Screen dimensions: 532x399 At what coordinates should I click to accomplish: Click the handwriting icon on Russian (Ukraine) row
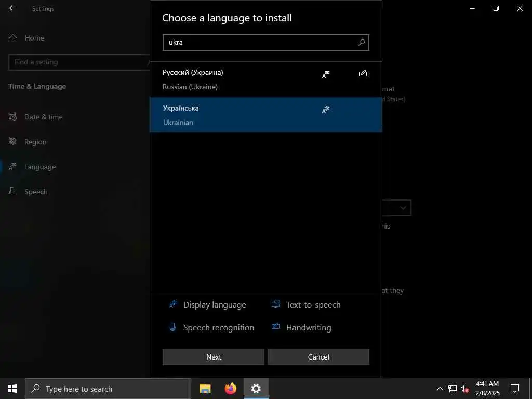click(x=363, y=73)
